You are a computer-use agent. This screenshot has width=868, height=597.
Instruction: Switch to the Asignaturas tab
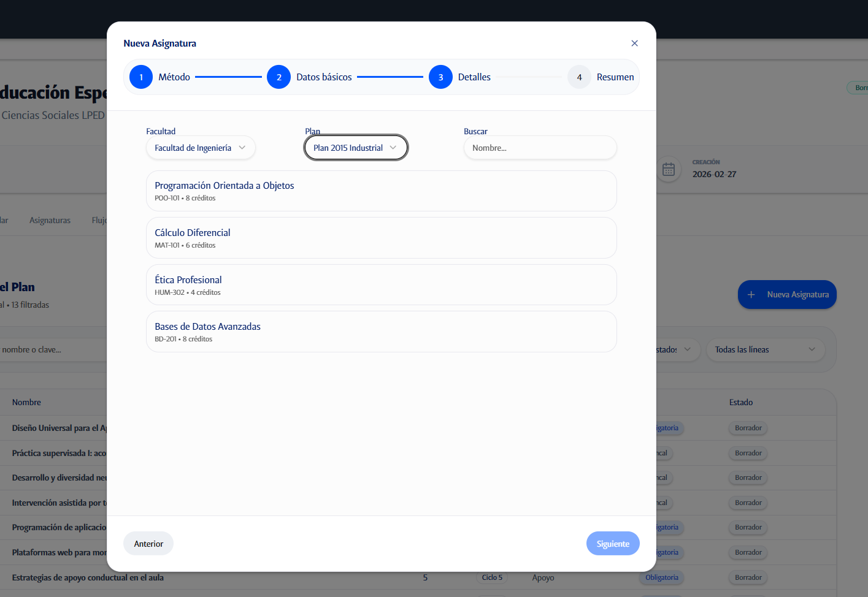click(x=50, y=220)
